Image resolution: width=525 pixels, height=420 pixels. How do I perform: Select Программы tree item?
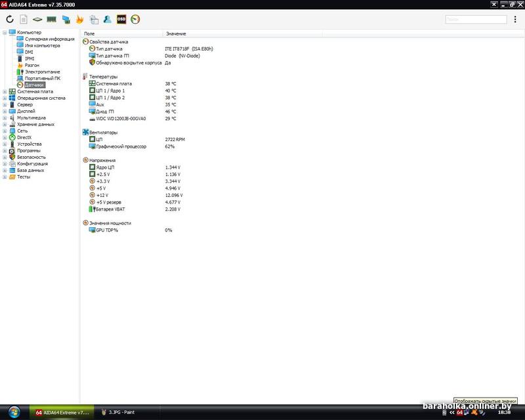coord(29,151)
